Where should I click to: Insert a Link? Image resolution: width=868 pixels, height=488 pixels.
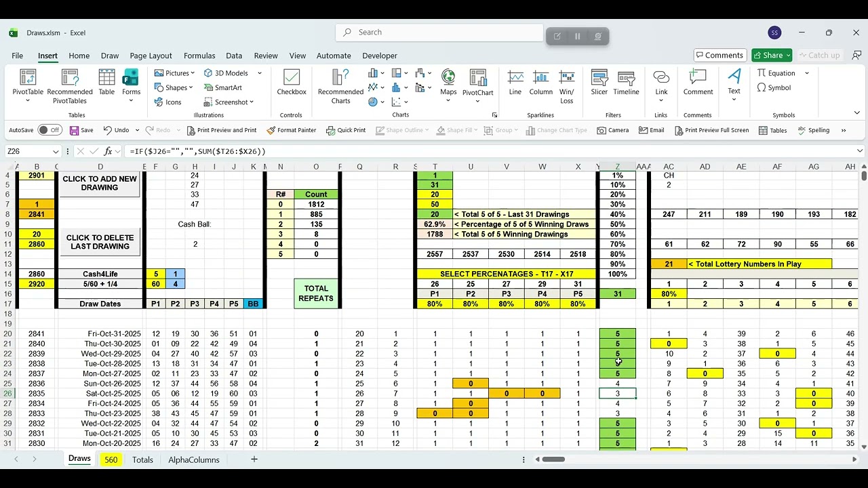pyautogui.click(x=661, y=86)
